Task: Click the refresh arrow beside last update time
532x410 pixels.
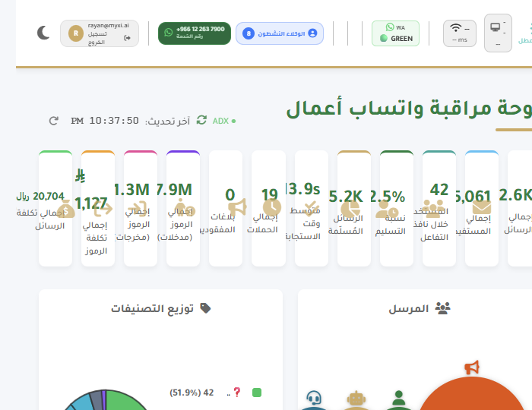Action: [x=54, y=121]
